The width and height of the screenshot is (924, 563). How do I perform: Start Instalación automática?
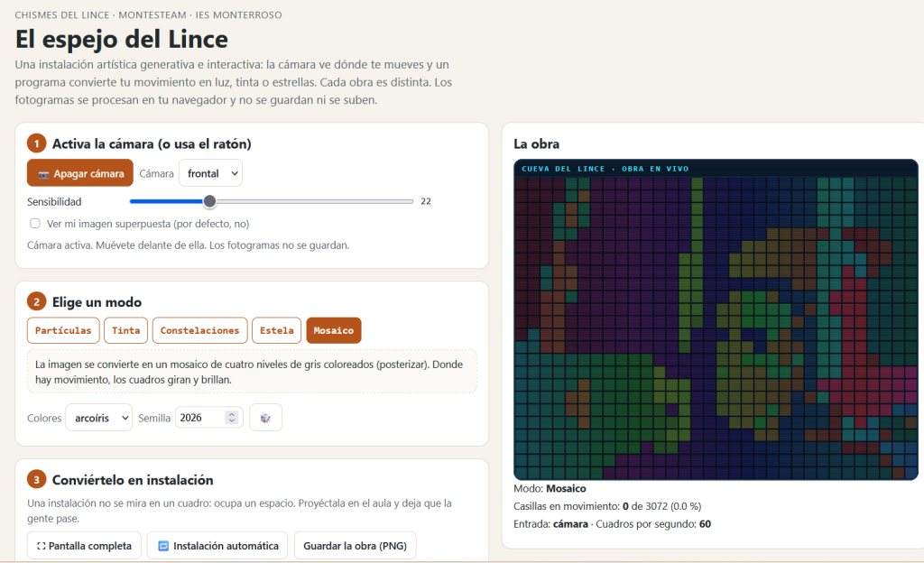(x=217, y=546)
